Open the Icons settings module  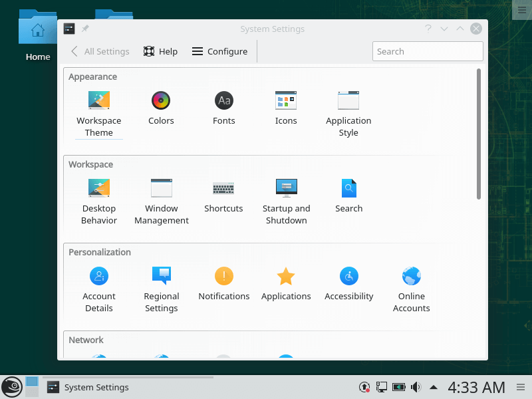(x=286, y=101)
